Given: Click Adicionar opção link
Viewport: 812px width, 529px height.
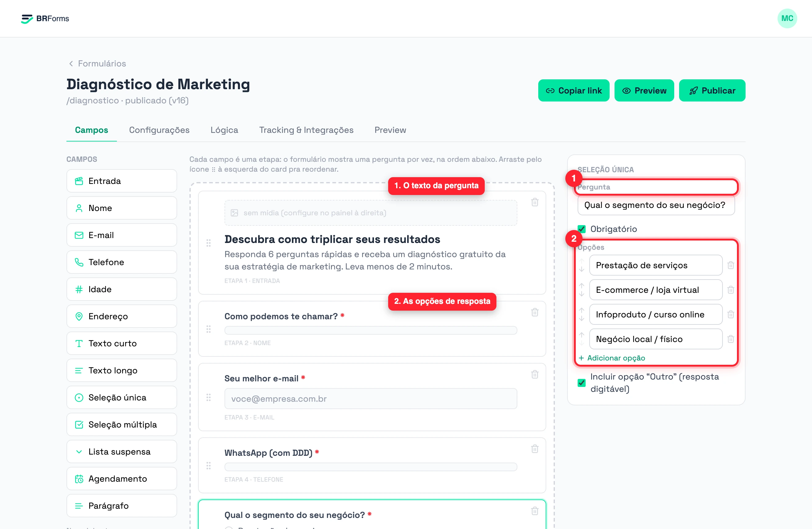Looking at the screenshot, I should pyautogui.click(x=612, y=358).
